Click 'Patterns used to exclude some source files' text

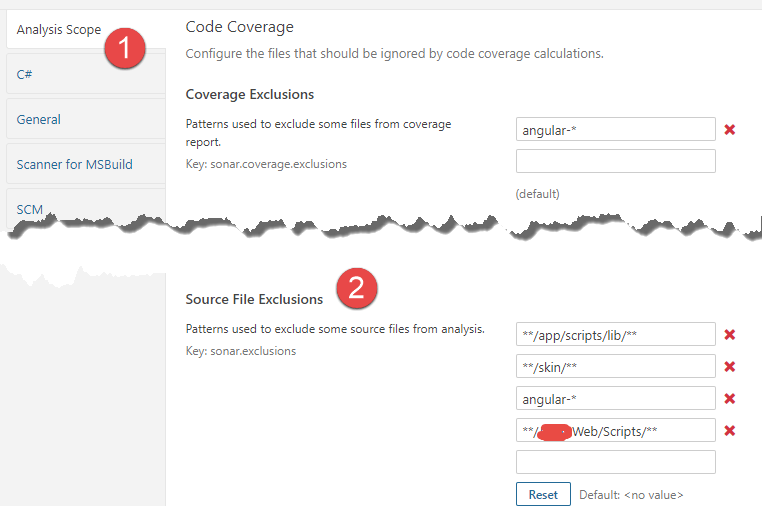pyautogui.click(x=335, y=329)
